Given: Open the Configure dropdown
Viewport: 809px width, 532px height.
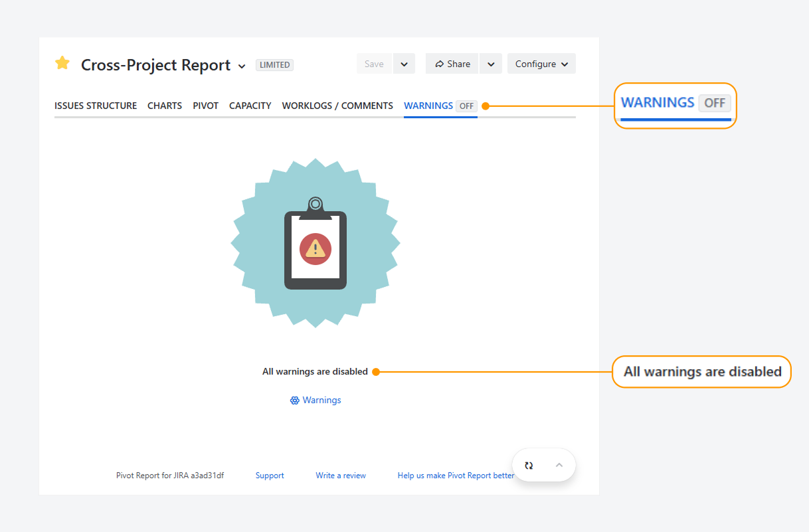Looking at the screenshot, I should tap(541, 64).
